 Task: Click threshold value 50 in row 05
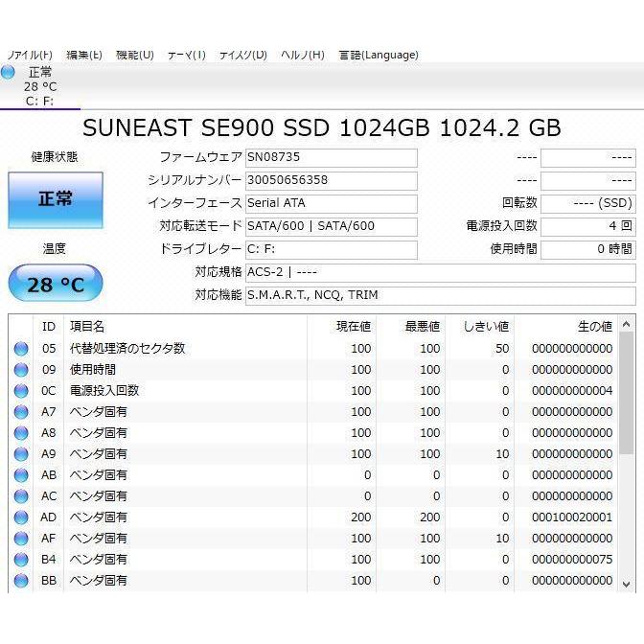(x=502, y=349)
